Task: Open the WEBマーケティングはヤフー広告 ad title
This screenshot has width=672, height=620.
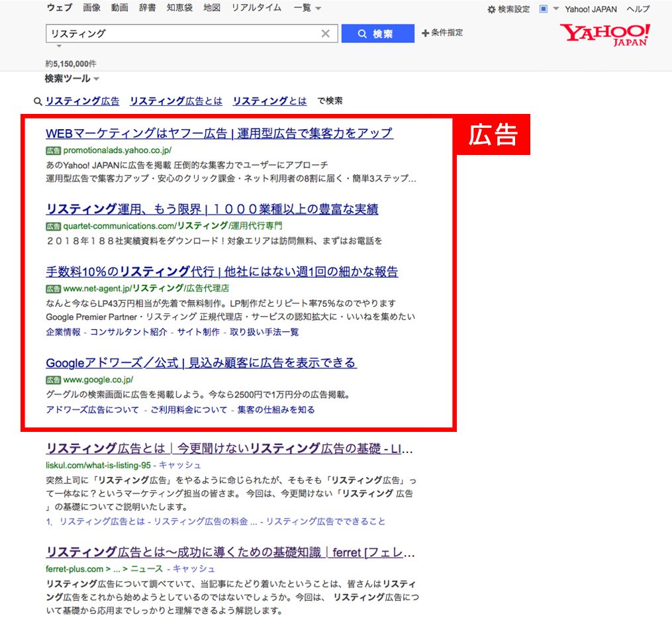Action: coord(219,133)
